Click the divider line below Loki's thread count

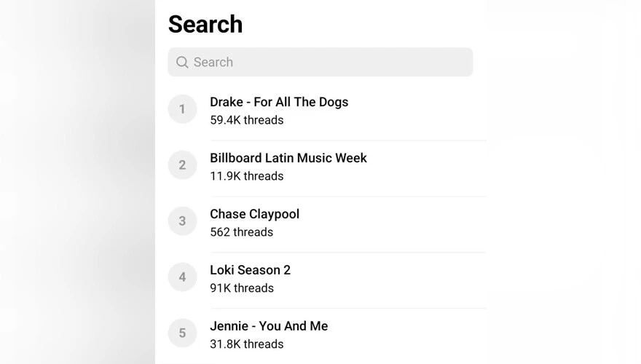(x=348, y=309)
